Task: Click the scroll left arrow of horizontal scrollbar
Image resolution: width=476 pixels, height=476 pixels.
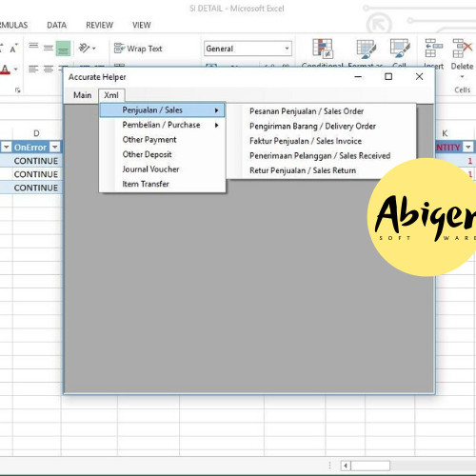Action: click(x=346, y=466)
